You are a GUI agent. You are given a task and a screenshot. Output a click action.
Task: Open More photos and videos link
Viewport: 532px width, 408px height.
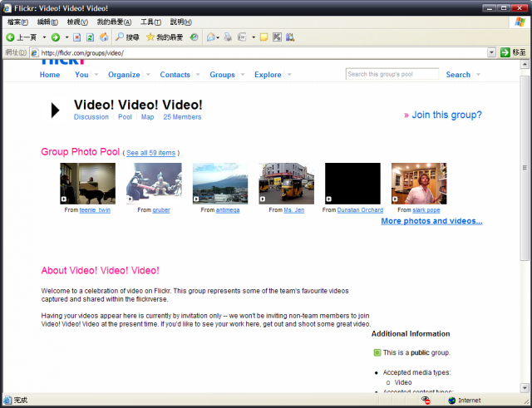click(x=431, y=221)
